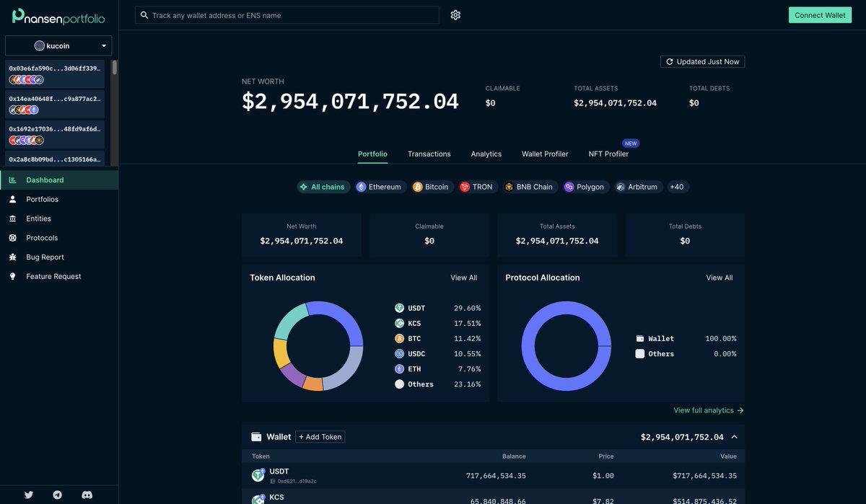Screen dimensions: 866x504
Task: Click the KCS icon in Token Allocation legend
Action: (x=399, y=323)
